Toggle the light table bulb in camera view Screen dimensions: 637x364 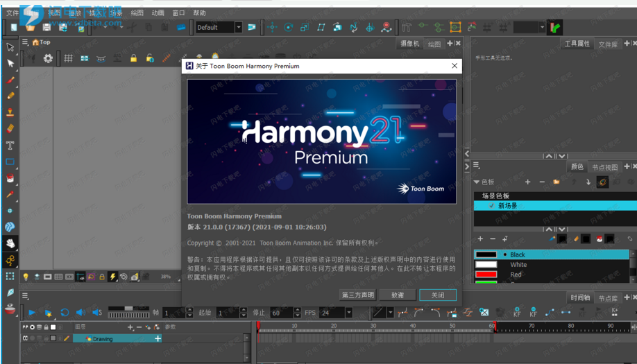pyautogui.click(x=26, y=277)
